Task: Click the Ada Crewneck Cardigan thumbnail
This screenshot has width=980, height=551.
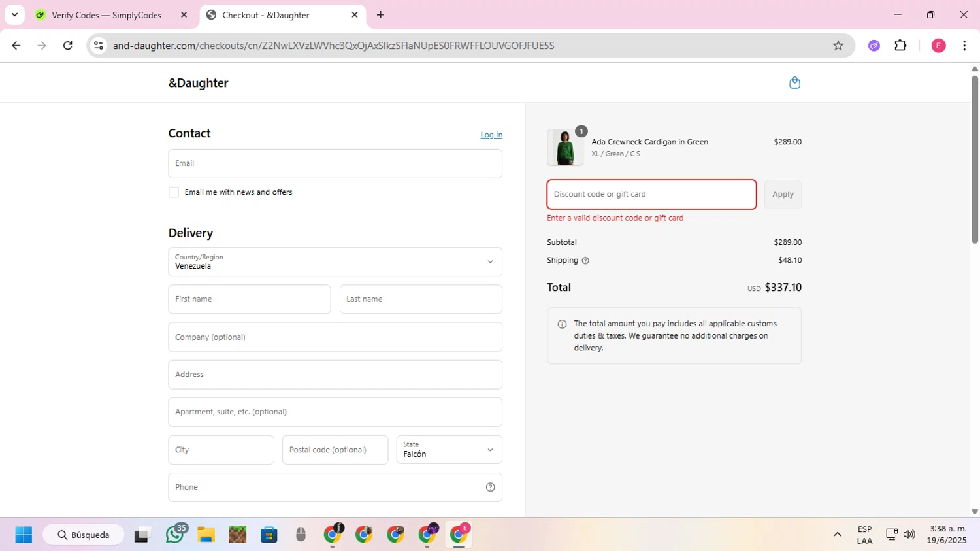Action: [x=565, y=147]
